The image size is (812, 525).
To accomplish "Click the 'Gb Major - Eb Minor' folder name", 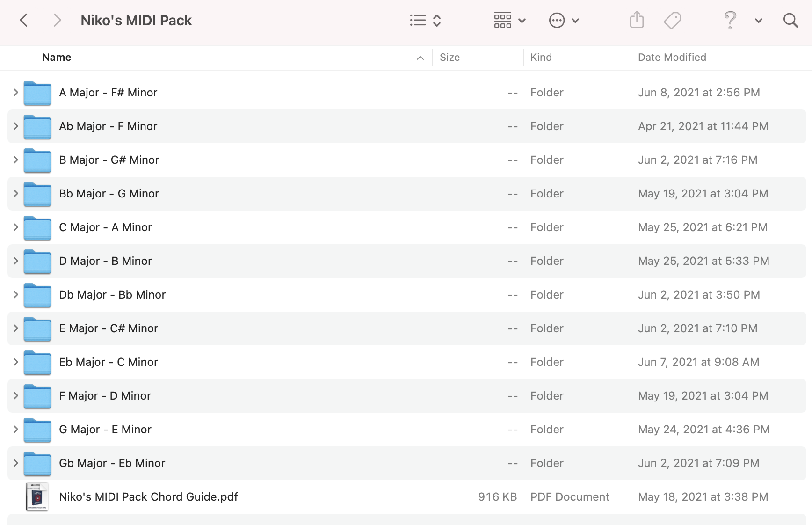I will pos(112,463).
